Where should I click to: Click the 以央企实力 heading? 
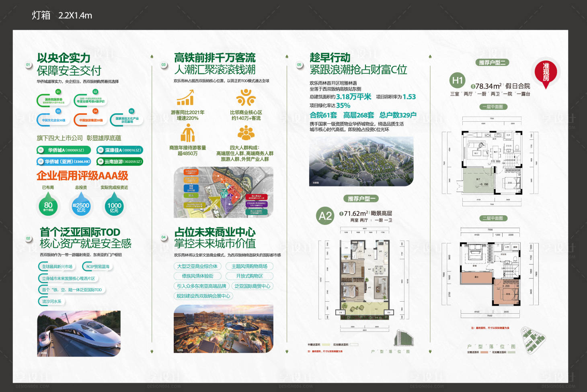(x=64, y=58)
